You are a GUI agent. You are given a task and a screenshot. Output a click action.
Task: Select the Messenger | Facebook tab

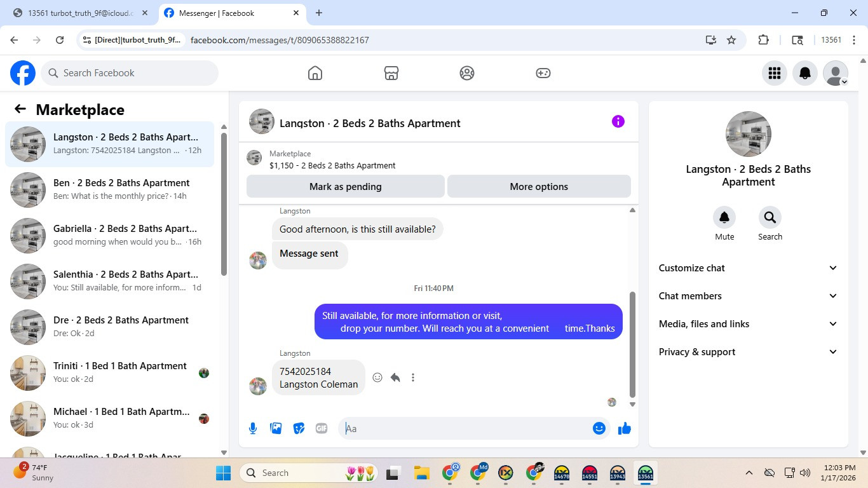(226, 13)
